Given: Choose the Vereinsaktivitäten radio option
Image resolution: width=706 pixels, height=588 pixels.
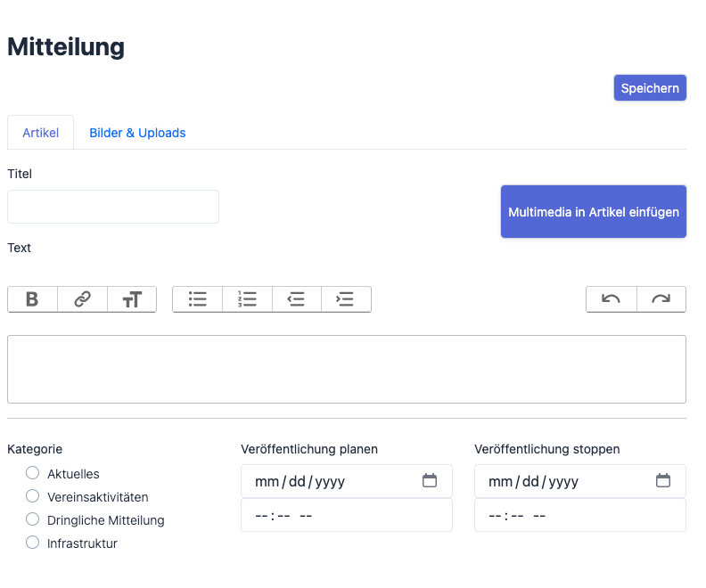Looking at the screenshot, I should (33, 496).
